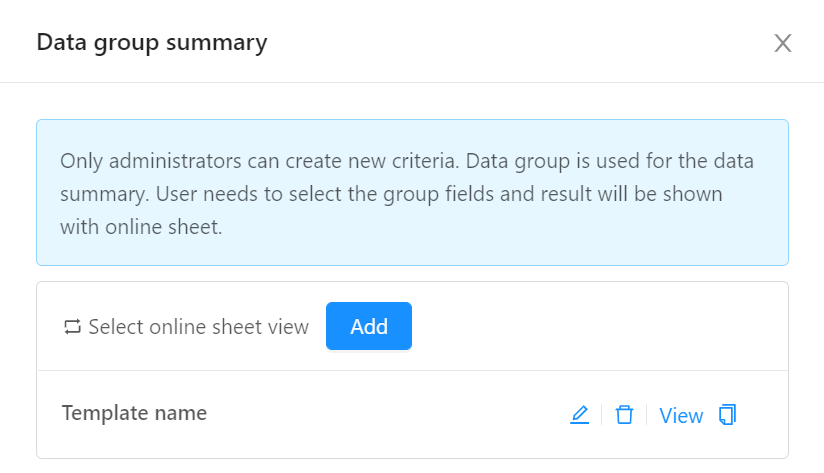The width and height of the screenshot is (824, 473).
Task: Click the pencil edit icon for Template name
Action: pyautogui.click(x=579, y=415)
